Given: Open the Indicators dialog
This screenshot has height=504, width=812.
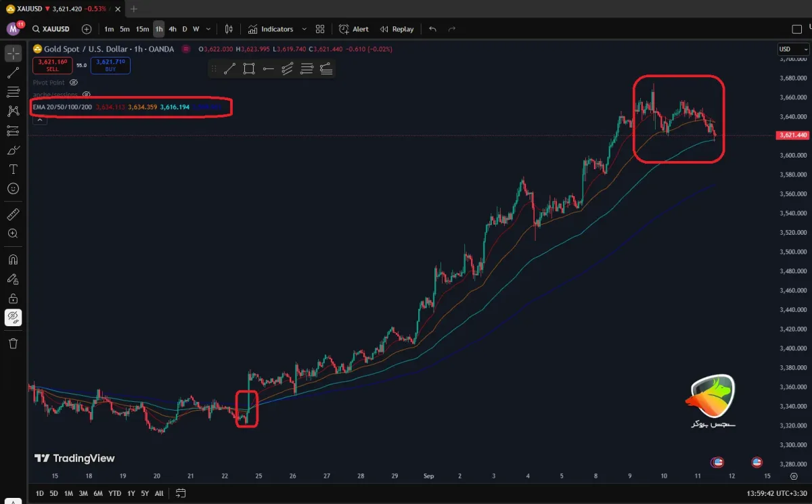Looking at the screenshot, I should click(270, 29).
